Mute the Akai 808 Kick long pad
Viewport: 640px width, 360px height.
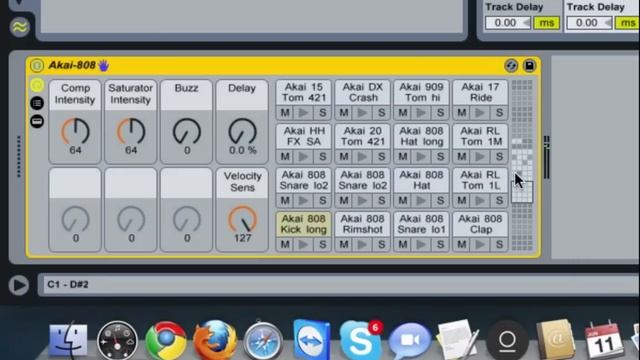click(x=285, y=244)
